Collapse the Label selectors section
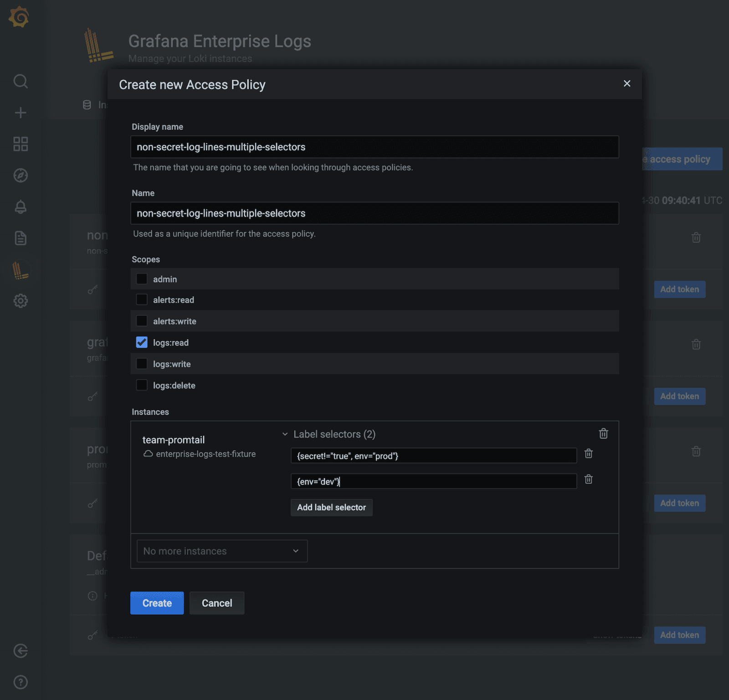 coord(285,434)
